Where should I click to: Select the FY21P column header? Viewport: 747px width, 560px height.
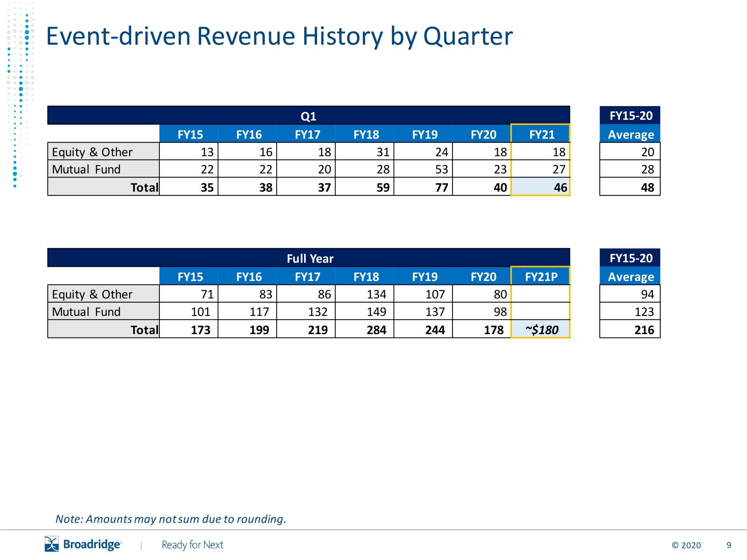(540, 276)
